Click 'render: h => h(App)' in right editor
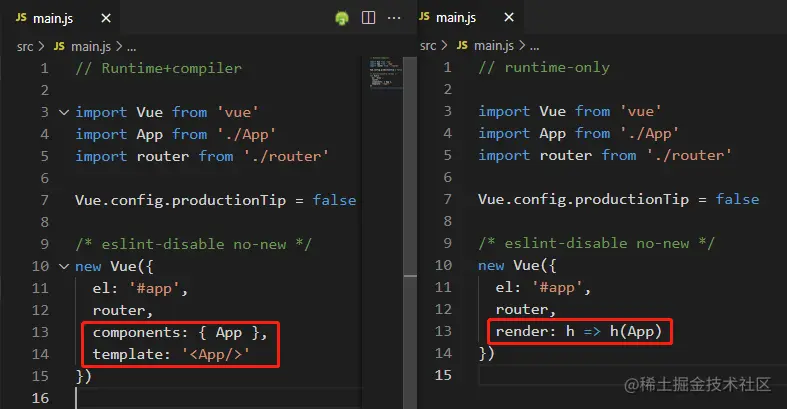The height and width of the screenshot is (409, 787). point(579,331)
